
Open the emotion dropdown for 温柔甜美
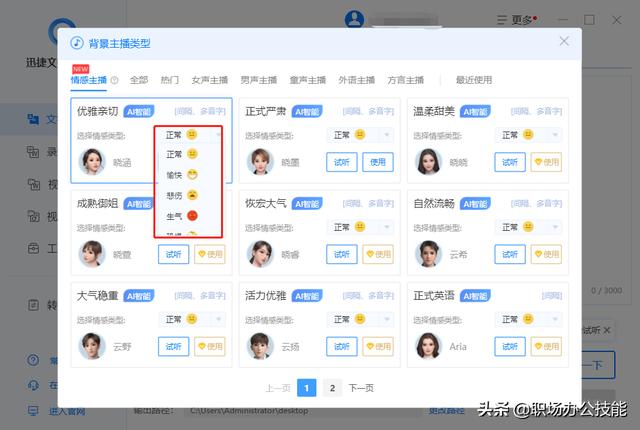pyautogui.click(x=528, y=135)
